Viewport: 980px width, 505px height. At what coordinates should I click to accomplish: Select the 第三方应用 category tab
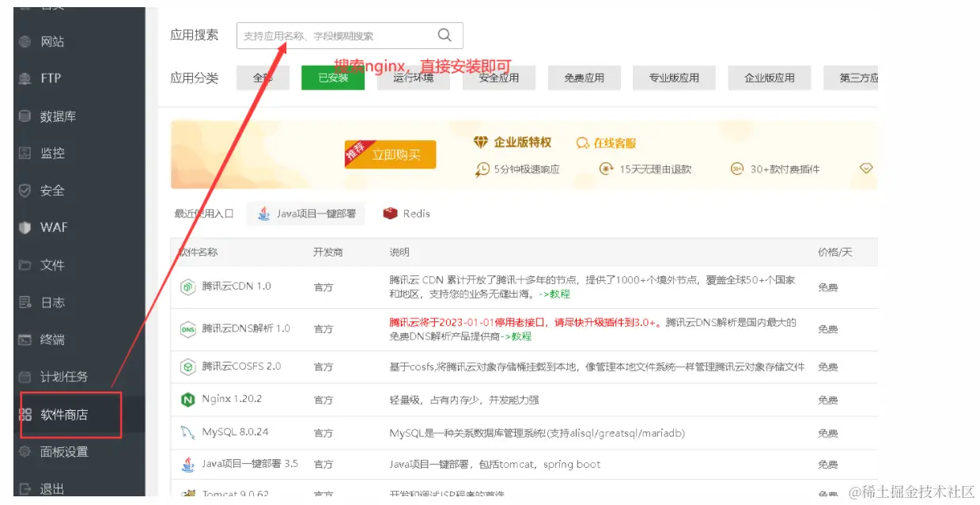851,78
